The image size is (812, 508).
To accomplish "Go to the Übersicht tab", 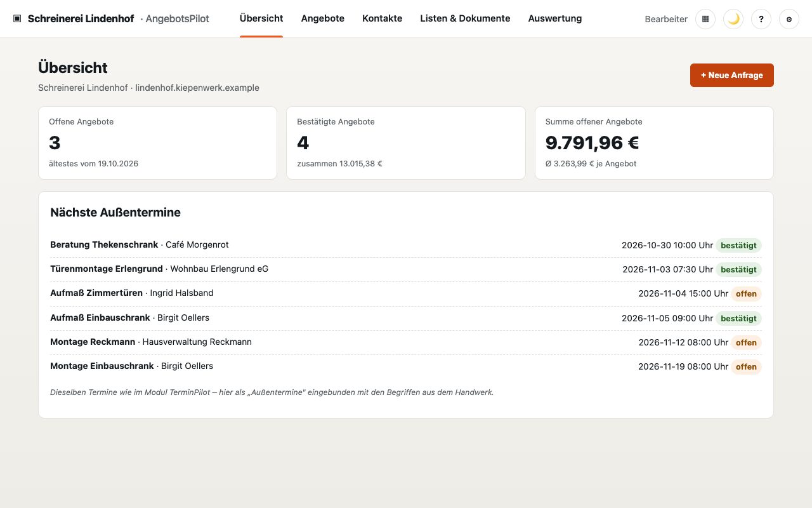I will click(x=261, y=18).
